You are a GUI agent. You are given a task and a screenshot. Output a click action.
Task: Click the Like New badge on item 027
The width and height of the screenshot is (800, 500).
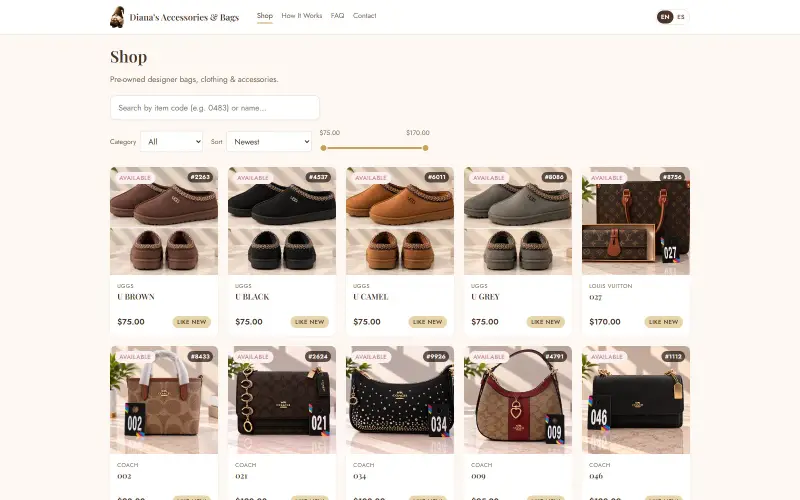(x=663, y=322)
